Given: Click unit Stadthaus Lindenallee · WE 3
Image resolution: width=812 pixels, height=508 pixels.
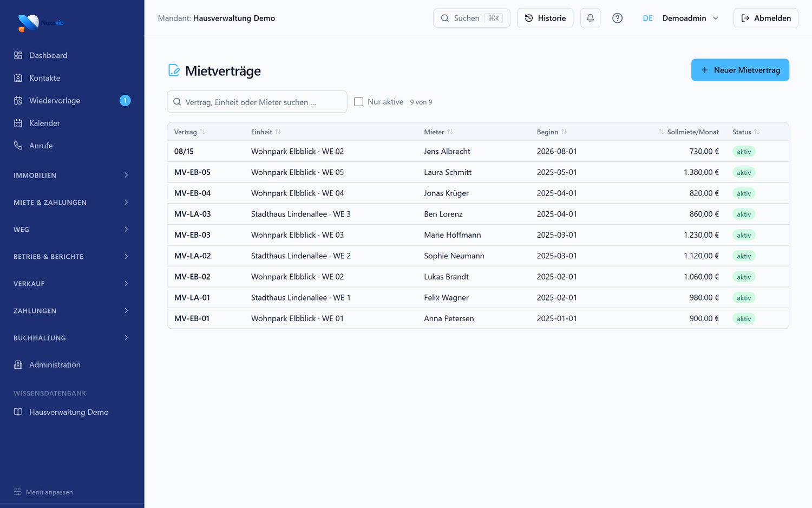Looking at the screenshot, I should [x=300, y=214].
